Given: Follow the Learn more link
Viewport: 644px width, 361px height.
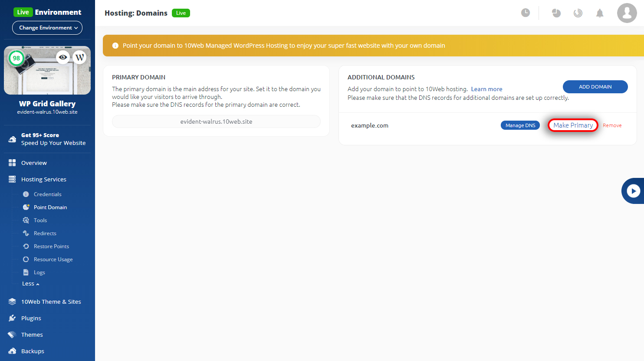Looking at the screenshot, I should (487, 89).
